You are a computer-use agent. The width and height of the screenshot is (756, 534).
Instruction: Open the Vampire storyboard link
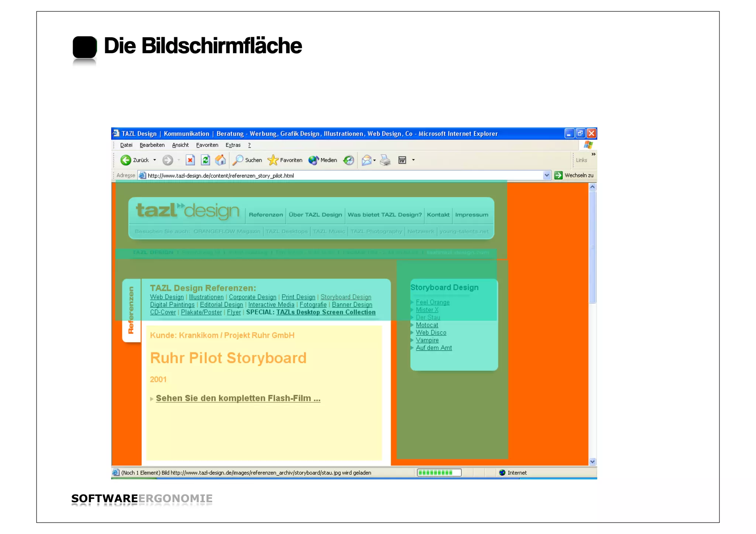[x=427, y=340]
